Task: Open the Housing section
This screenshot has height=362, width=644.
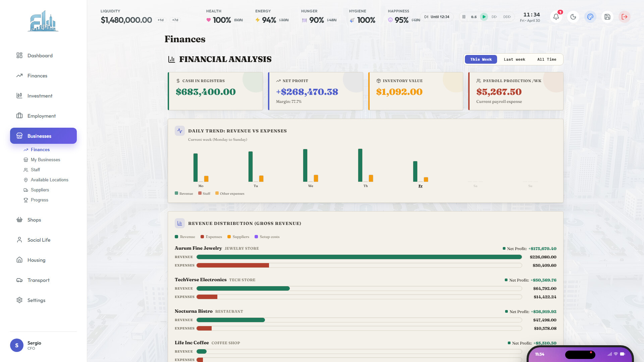Action: point(43,260)
